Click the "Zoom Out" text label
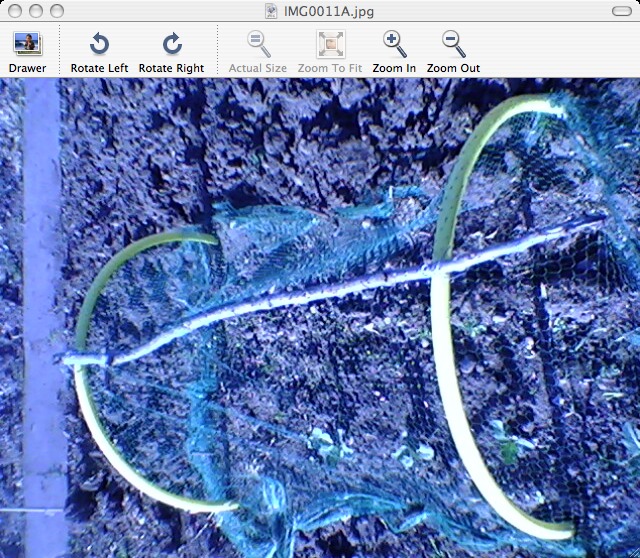 point(453,68)
